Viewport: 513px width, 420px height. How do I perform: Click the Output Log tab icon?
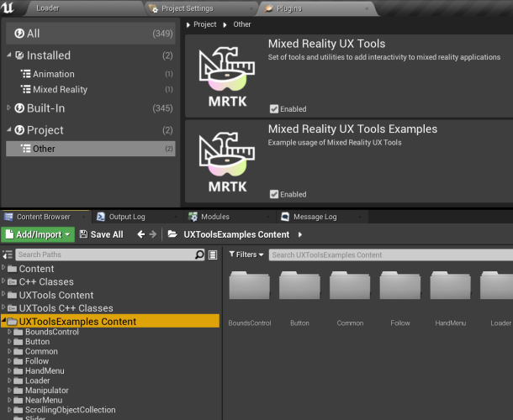101,217
